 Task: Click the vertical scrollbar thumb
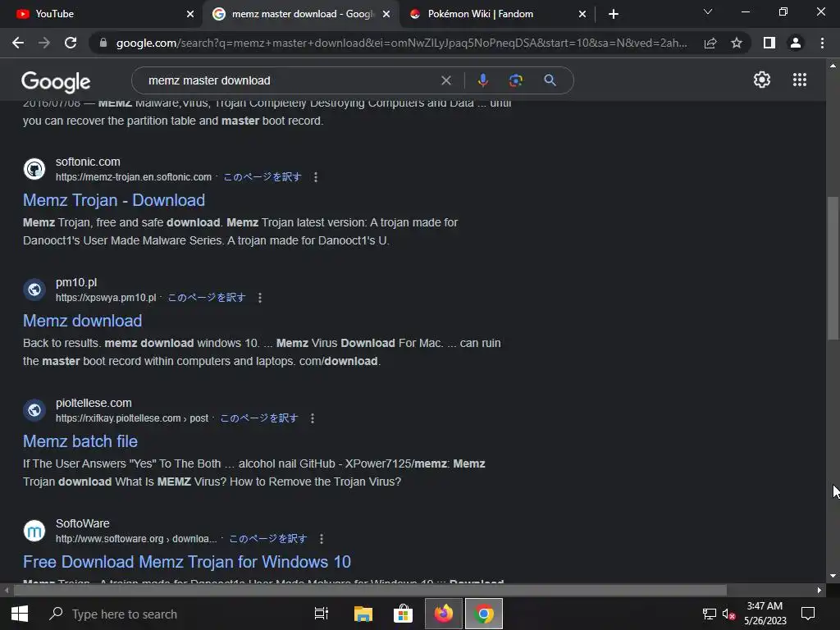(833, 268)
